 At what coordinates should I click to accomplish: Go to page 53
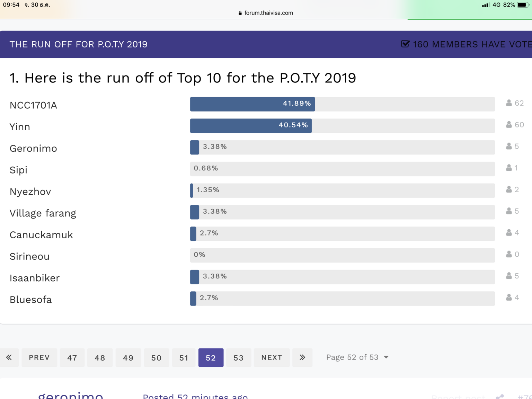pyautogui.click(x=238, y=358)
